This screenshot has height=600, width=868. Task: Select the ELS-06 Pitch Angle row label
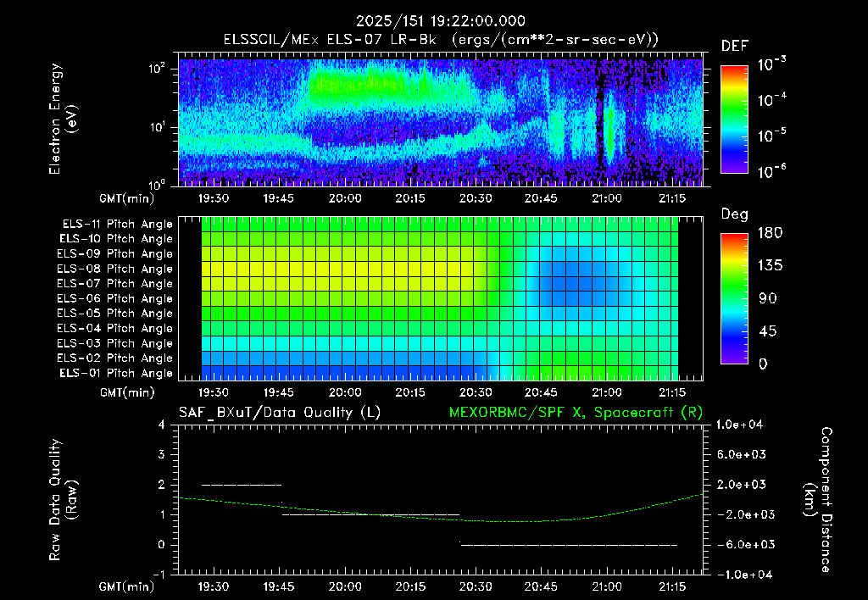click(x=115, y=299)
